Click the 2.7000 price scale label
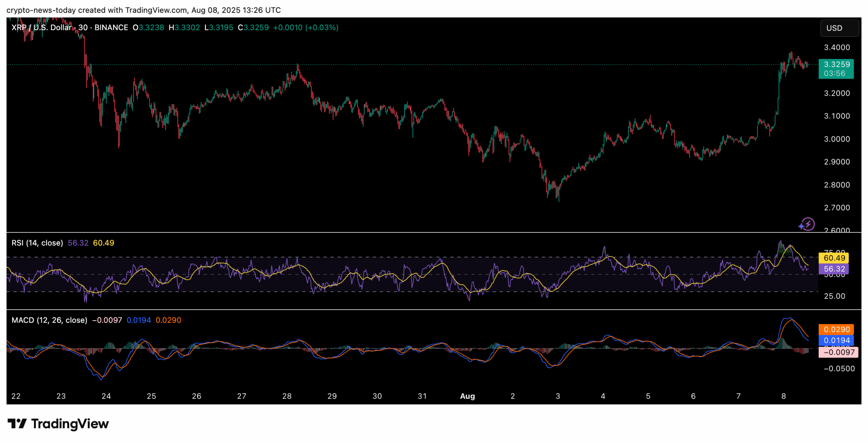The width and height of the screenshot is (868, 443). click(x=836, y=208)
